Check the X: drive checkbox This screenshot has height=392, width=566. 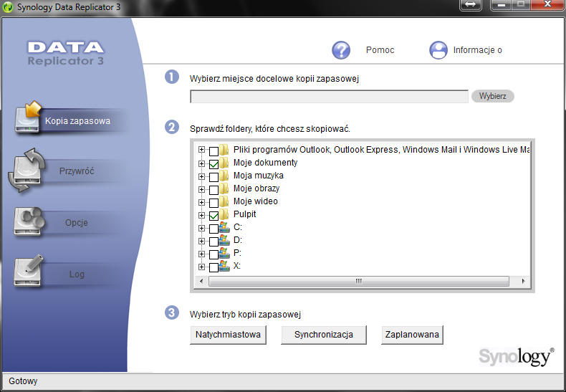click(214, 267)
